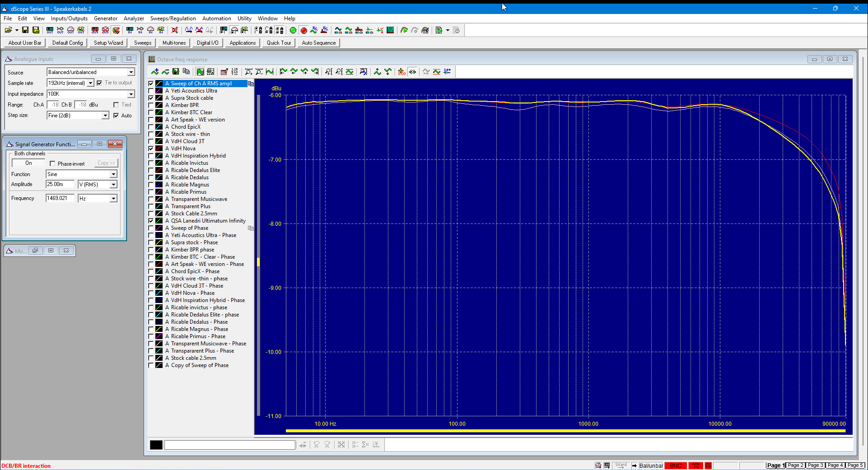The width and height of the screenshot is (868, 470).
Task: Click the Multi-tones button
Action: [174, 43]
